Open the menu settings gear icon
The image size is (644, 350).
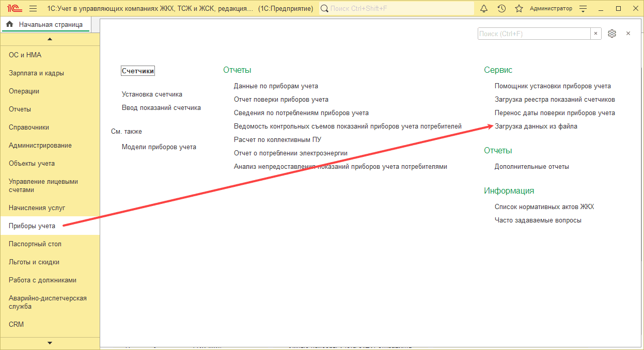tap(612, 34)
